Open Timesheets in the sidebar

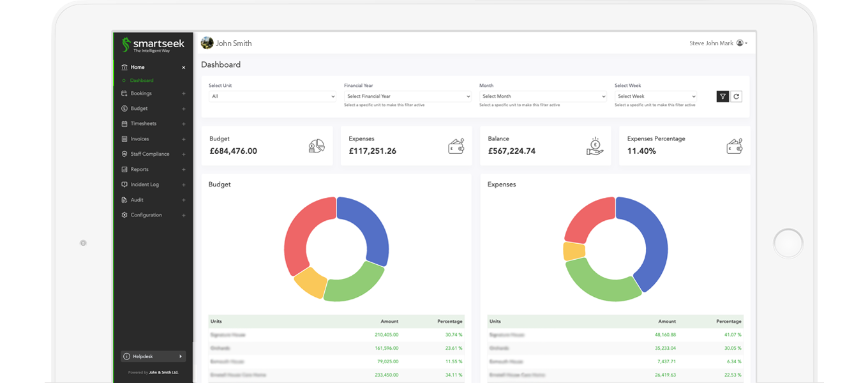144,124
